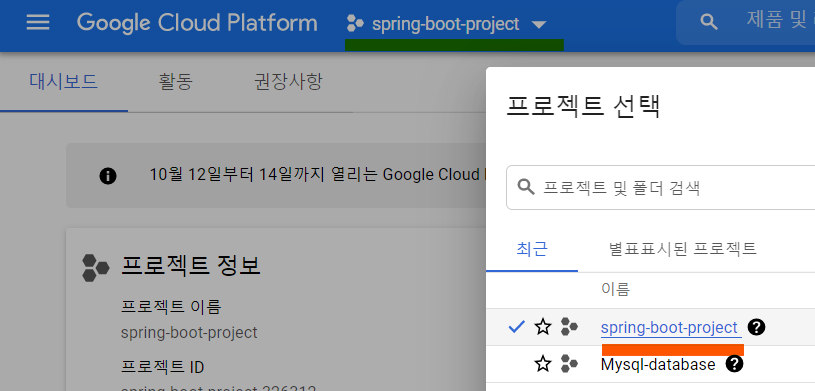Click the magnifier icon in project search box
815x391 pixels.
click(526, 187)
